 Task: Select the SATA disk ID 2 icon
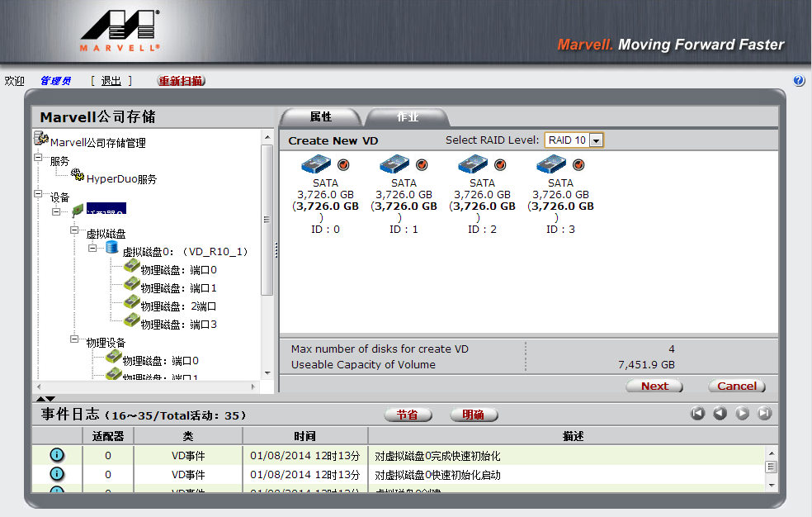point(473,164)
